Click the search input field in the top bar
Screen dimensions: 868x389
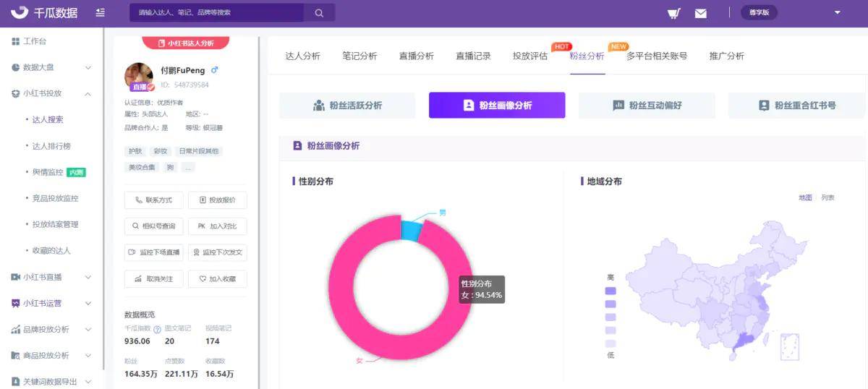(x=217, y=13)
